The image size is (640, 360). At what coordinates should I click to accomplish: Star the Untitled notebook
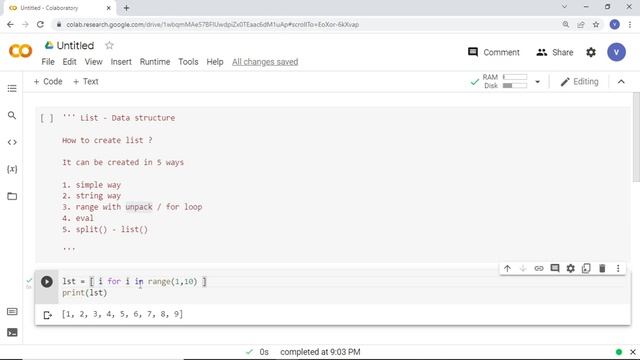pyautogui.click(x=109, y=45)
